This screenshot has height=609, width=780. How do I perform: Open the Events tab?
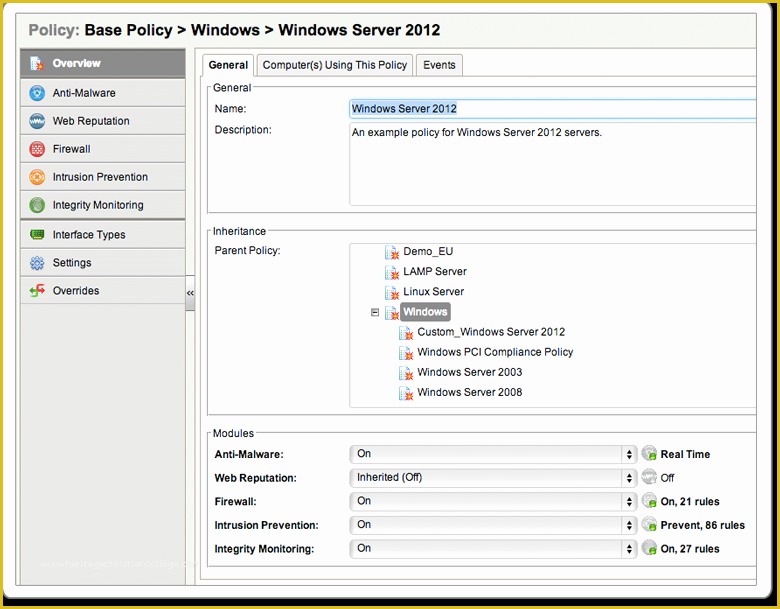point(439,65)
